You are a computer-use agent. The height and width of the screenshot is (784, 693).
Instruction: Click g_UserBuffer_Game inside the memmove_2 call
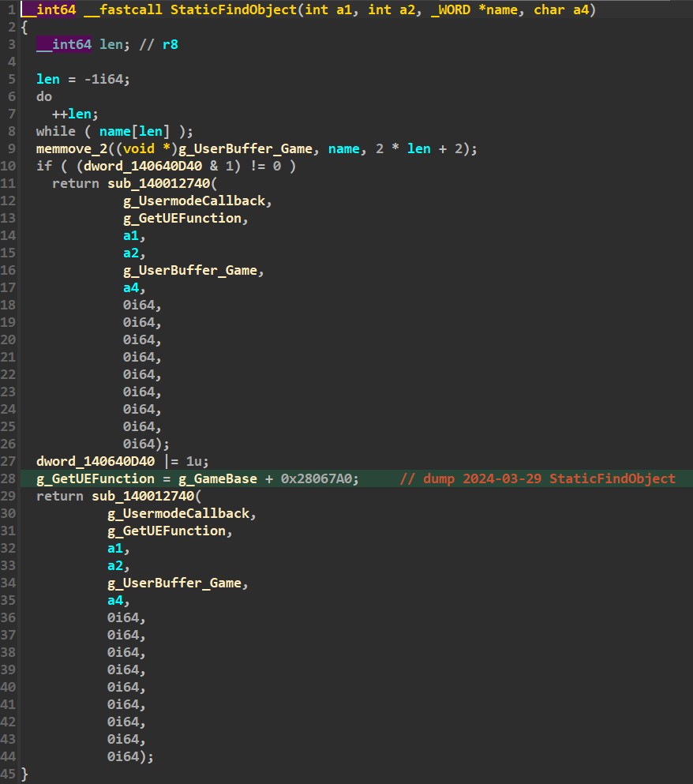[x=229, y=148]
